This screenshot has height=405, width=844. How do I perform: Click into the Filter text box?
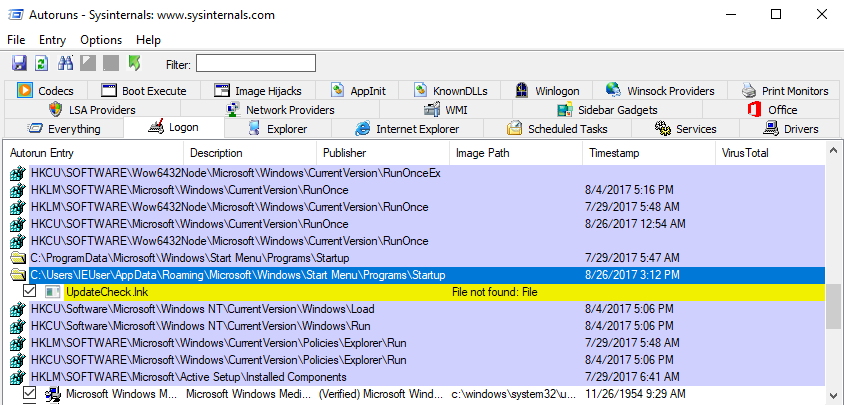click(x=256, y=64)
